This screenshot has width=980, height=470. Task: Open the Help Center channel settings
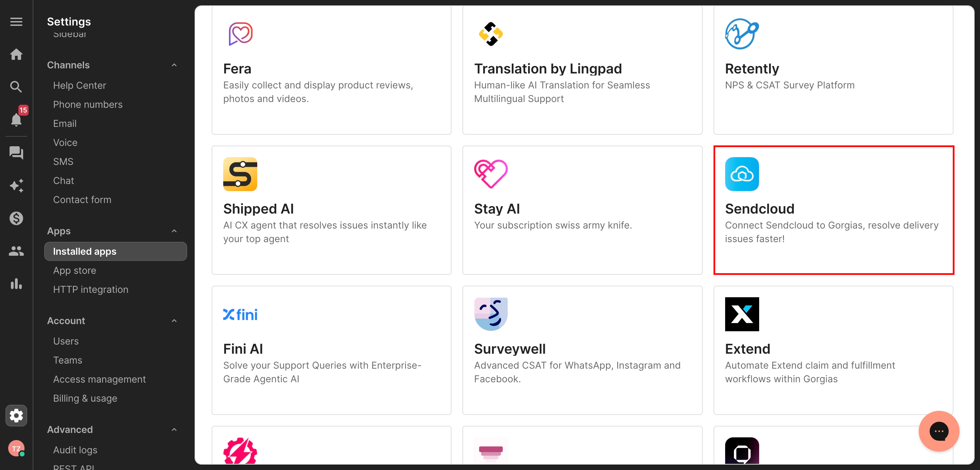coord(80,85)
